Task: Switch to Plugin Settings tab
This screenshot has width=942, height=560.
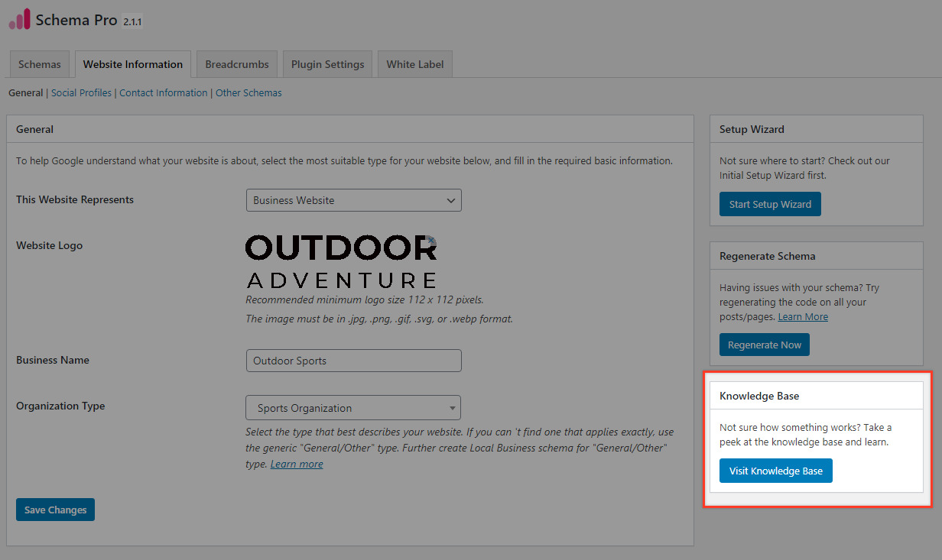Action: pos(327,63)
